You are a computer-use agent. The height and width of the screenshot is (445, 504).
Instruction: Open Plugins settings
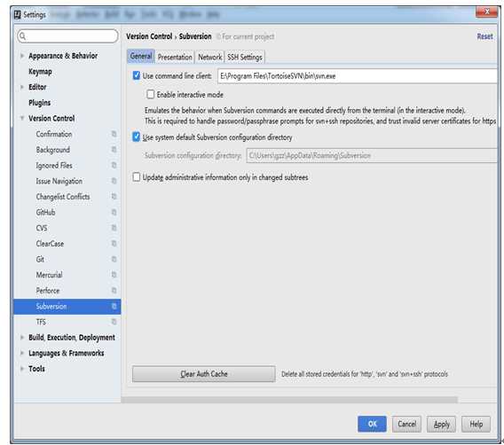(x=40, y=103)
